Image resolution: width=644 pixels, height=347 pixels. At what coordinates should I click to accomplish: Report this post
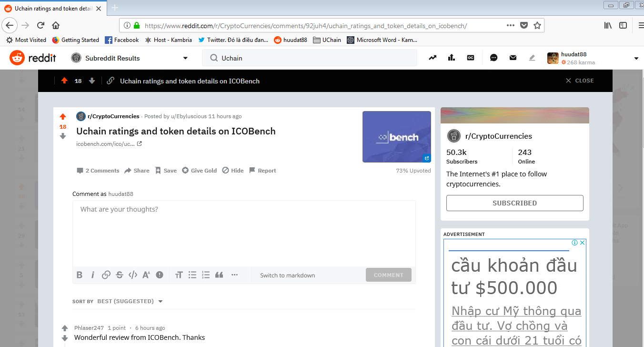tap(262, 171)
